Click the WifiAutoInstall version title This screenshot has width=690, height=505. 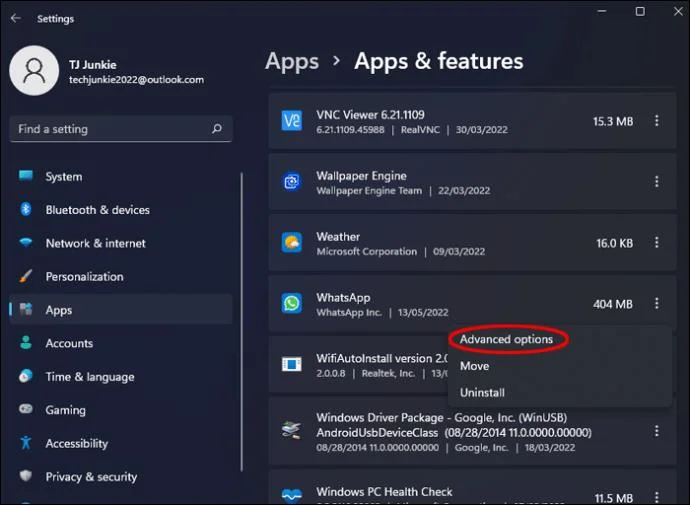(x=382, y=359)
